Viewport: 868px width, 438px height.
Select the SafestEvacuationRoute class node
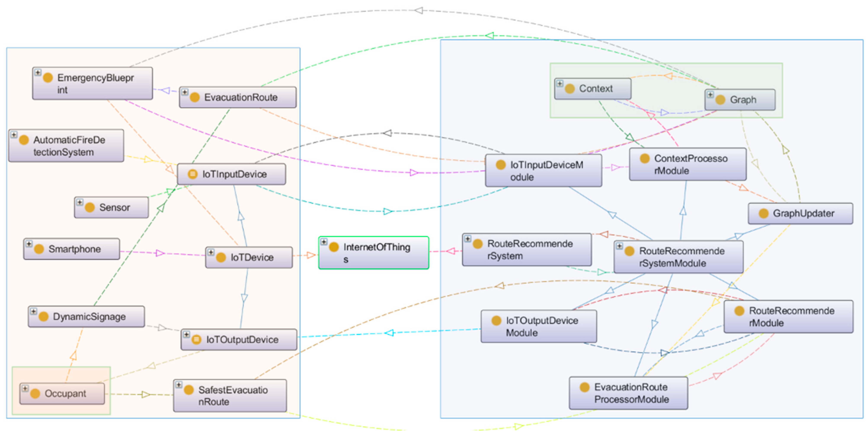click(232, 396)
